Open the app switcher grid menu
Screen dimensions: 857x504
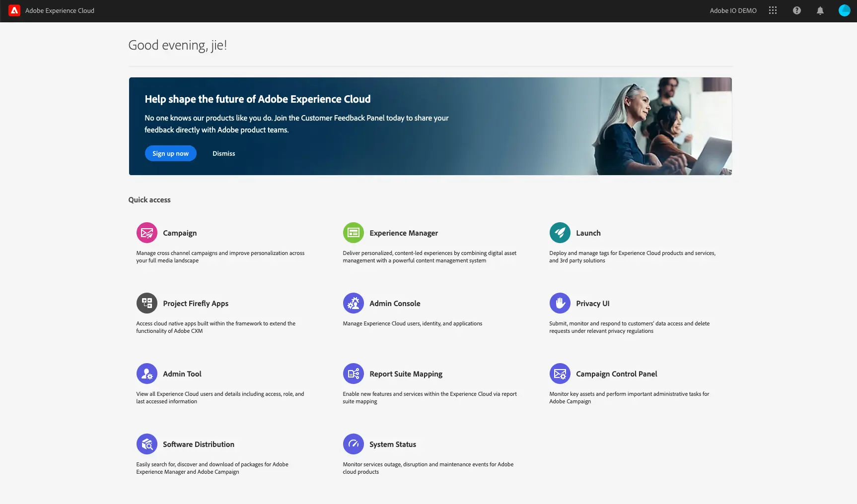click(773, 10)
